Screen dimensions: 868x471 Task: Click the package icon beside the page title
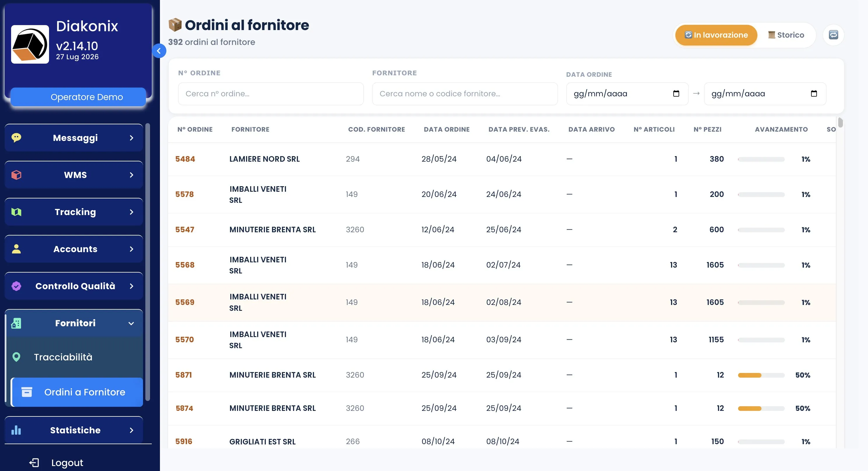coord(175,25)
